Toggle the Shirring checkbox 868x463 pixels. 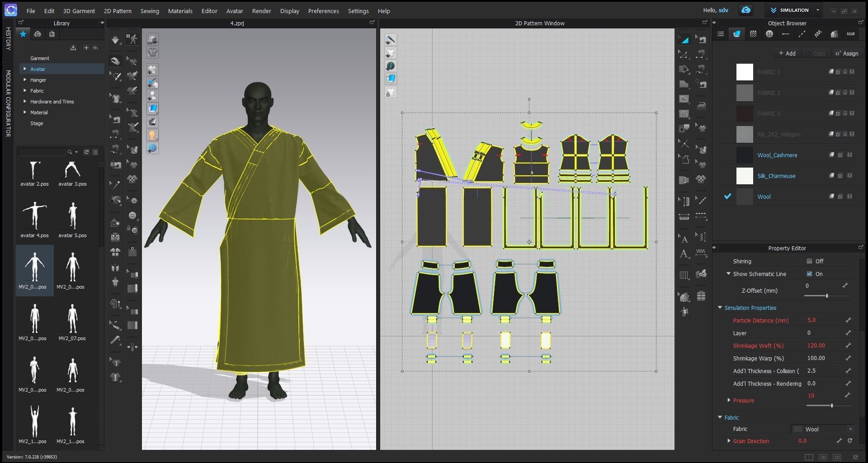point(809,261)
